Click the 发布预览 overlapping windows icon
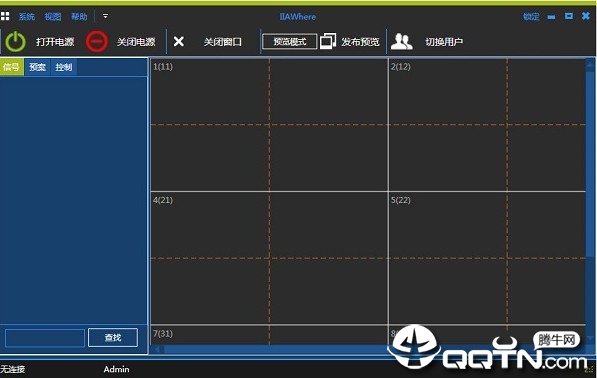Viewport: 597px width, 378px height. [x=328, y=41]
